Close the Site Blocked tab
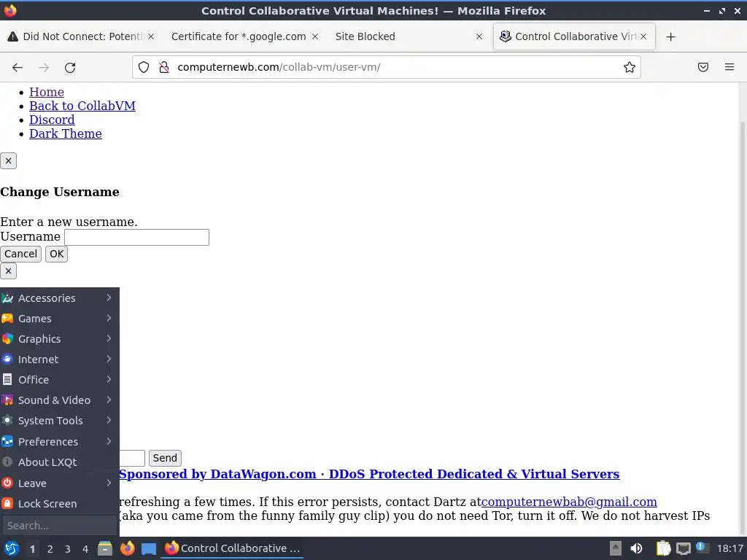Screen dimensions: 747x560 coord(479,36)
